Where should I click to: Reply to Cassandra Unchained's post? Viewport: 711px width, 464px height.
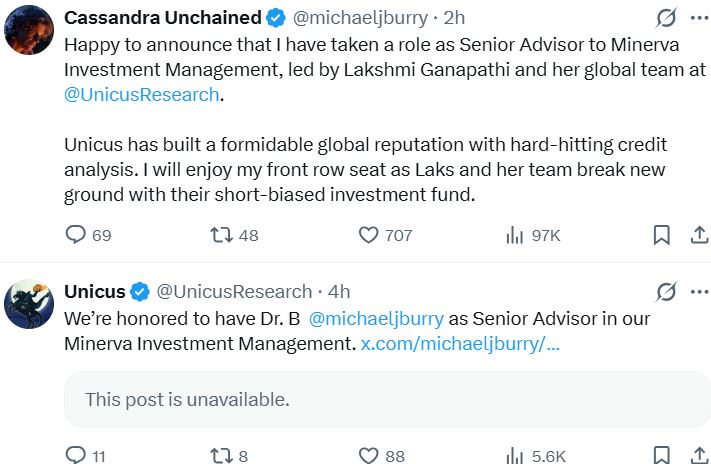coord(88,235)
